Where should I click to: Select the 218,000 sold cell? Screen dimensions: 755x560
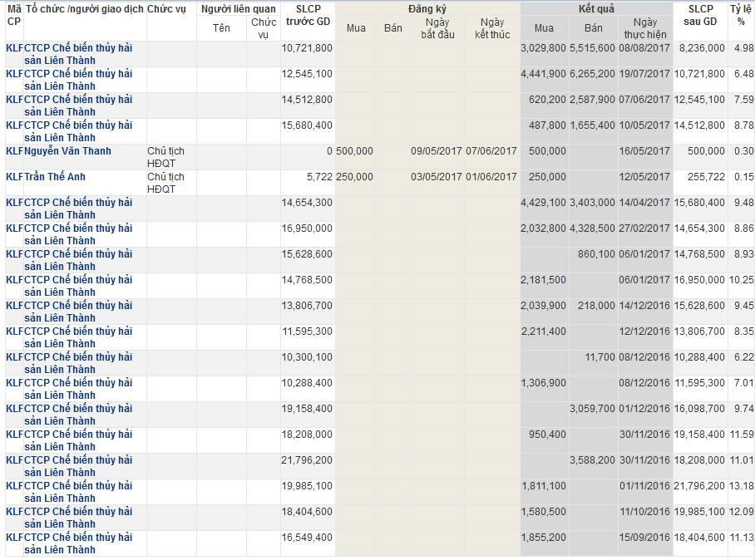tap(596, 306)
